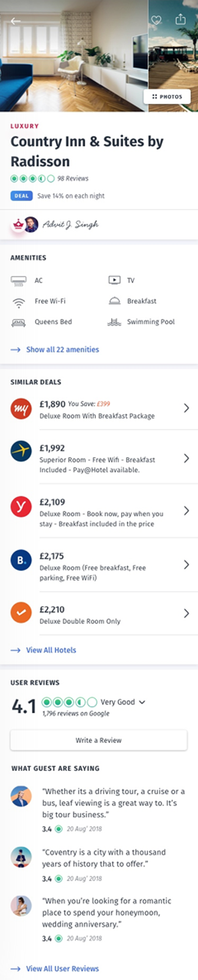Open the £2,210 Deluxe Double Room chevron
The height and width of the screenshot is (980, 198).
pyautogui.click(x=187, y=613)
